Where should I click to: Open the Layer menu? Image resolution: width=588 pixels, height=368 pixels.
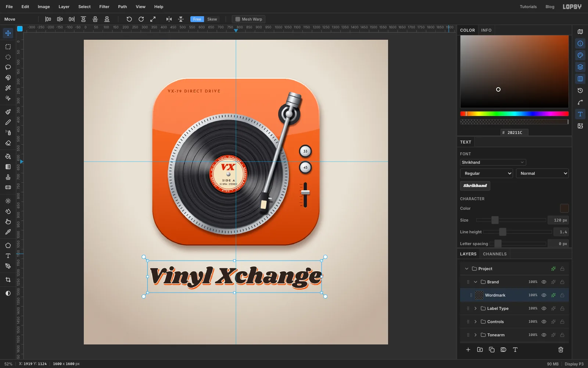click(64, 7)
